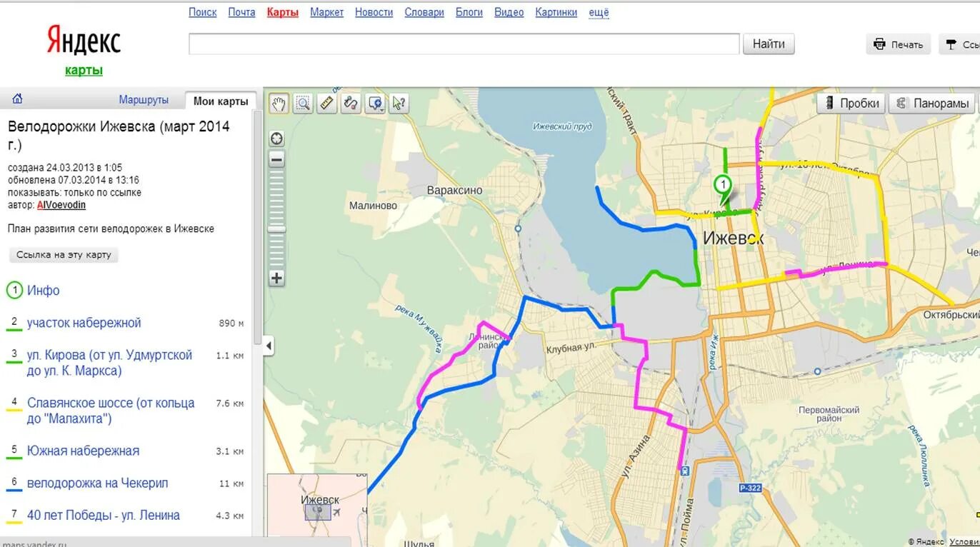
Task: Click the 890 м distance value
Action: (x=231, y=323)
